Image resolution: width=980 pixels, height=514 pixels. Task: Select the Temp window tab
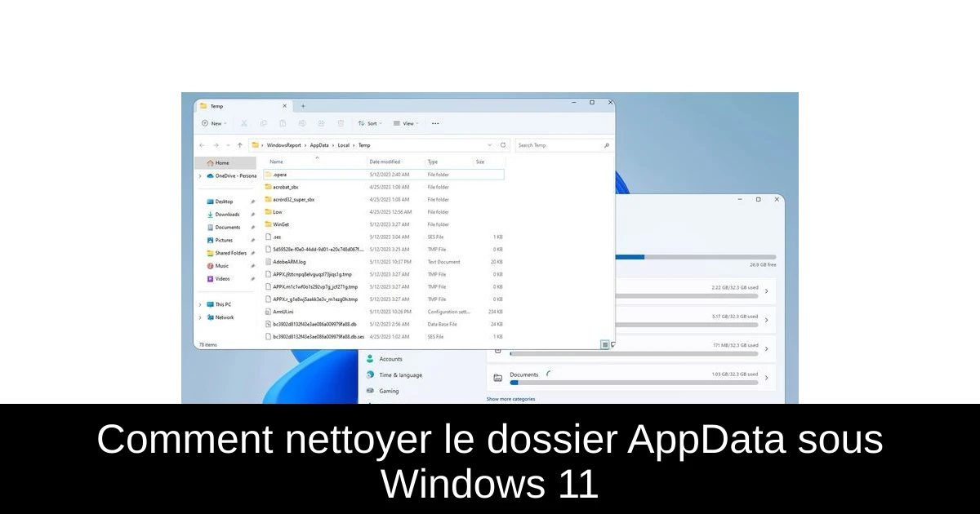point(237,106)
